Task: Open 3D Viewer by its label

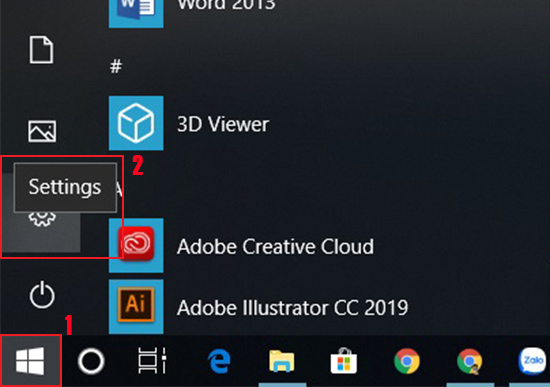Action: [223, 124]
